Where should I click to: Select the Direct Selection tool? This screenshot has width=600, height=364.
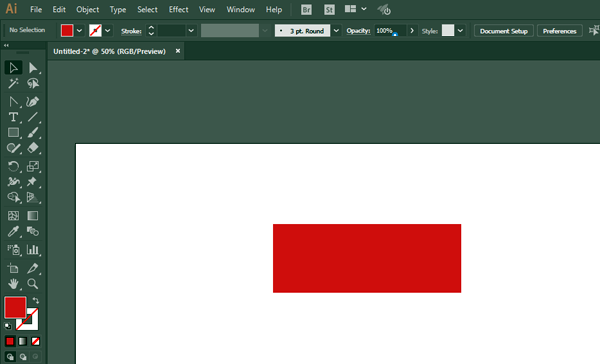tap(33, 68)
